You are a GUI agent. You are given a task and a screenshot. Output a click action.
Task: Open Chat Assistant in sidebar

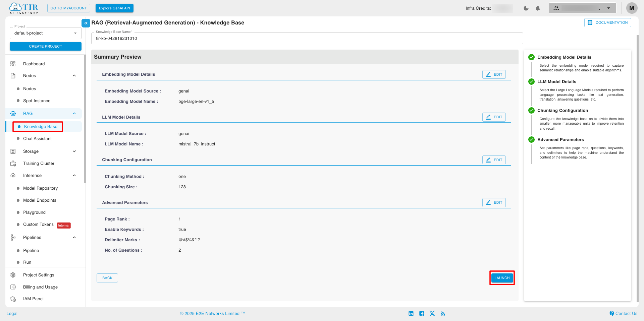click(x=37, y=139)
